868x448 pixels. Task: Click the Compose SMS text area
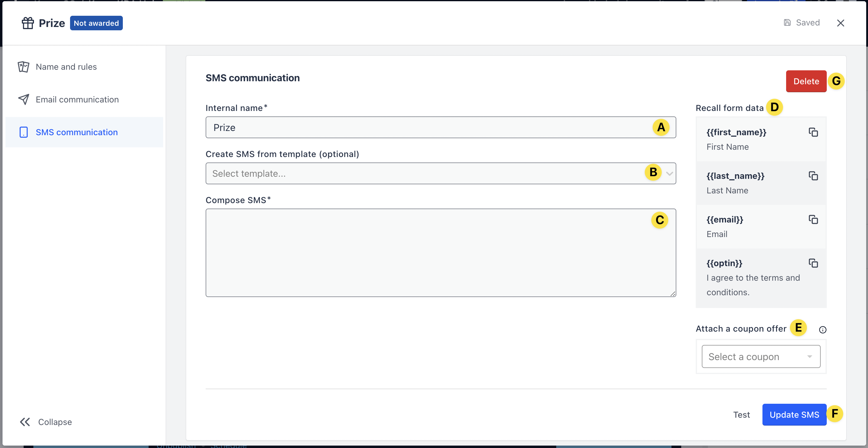pyautogui.click(x=441, y=252)
